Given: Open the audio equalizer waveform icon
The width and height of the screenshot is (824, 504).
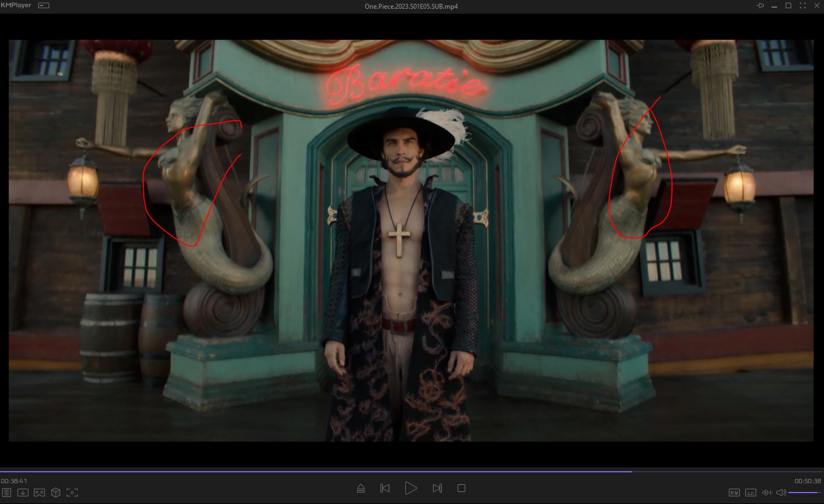Looking at the screenshot, I should [x=767, y=493].
